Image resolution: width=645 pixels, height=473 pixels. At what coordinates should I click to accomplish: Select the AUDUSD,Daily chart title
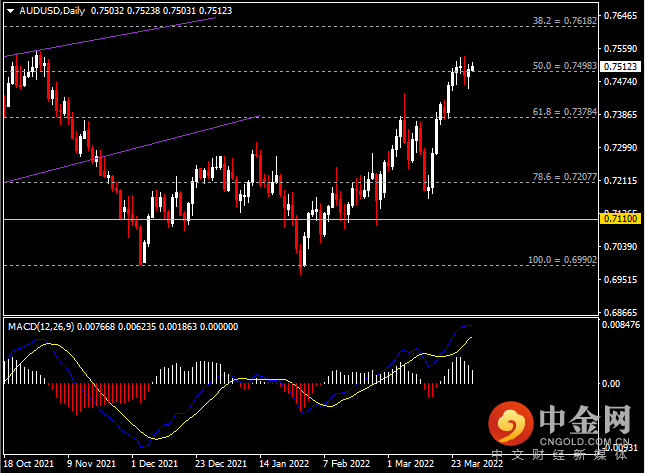(52, 11)
